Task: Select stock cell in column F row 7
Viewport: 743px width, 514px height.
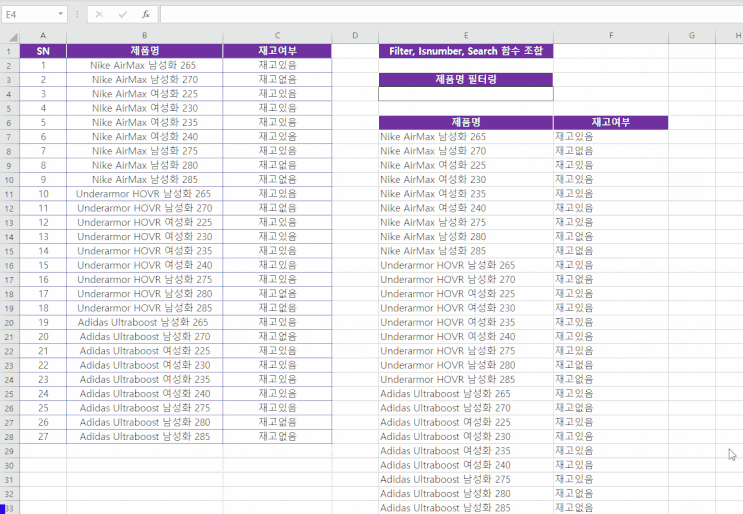Action: click(x=611, y=137)
